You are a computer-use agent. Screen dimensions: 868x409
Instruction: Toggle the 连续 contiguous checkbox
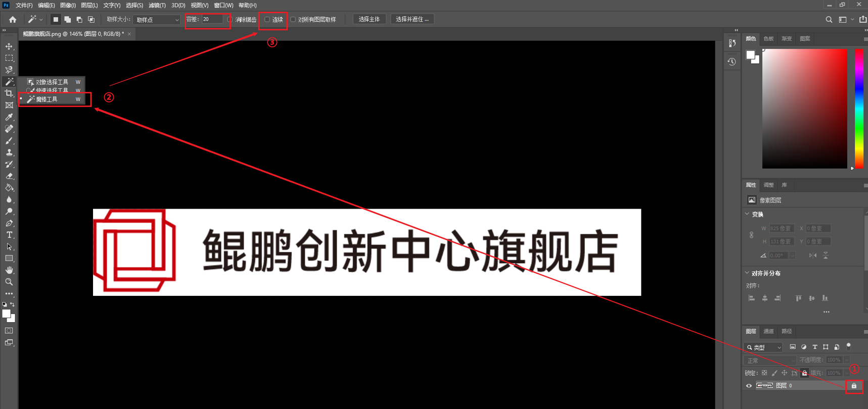267,19
